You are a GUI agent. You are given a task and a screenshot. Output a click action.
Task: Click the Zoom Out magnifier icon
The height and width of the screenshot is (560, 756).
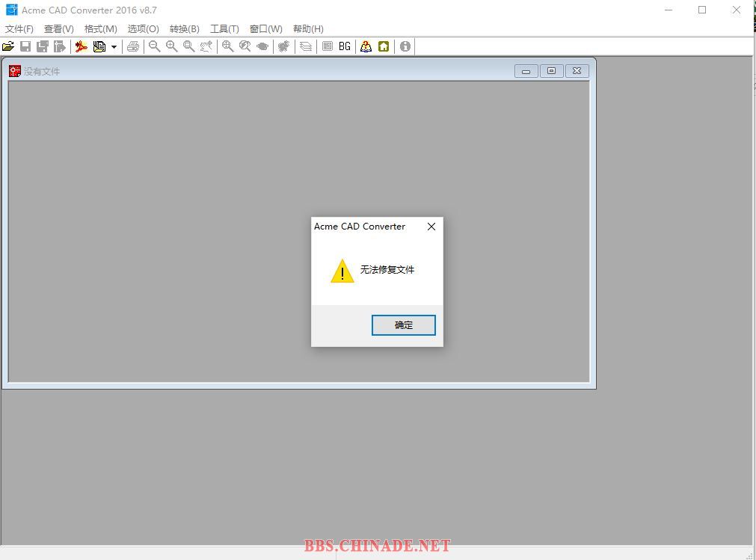pos(154,46)
